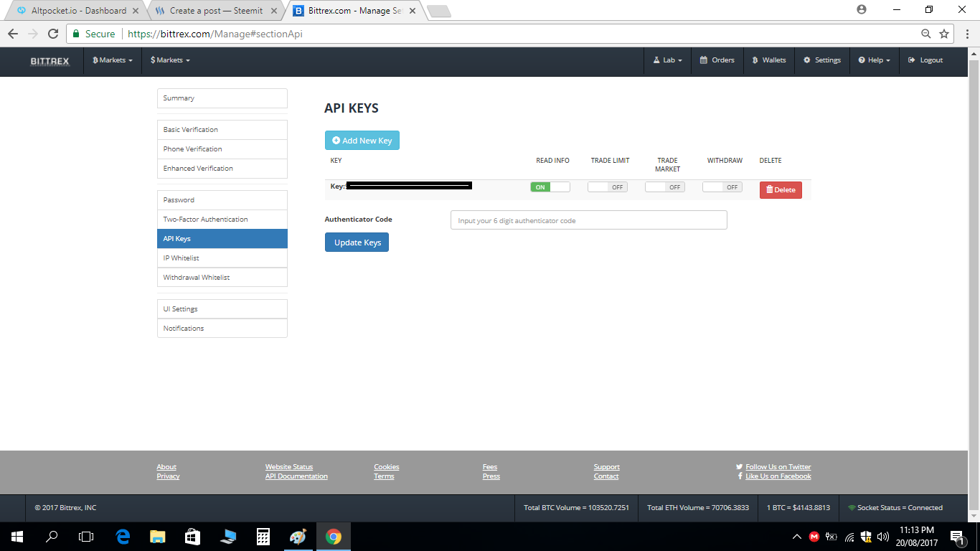Click the Bittrex logo in header
Image resolution: width=980 pixels, height=551 pixels.
[50, 61]
